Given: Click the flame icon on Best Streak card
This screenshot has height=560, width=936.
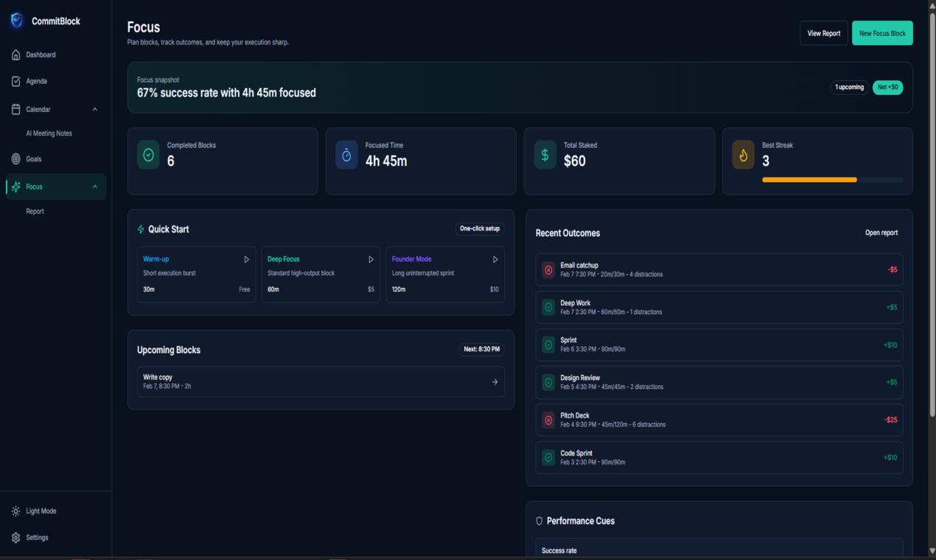Looking at the screenshot, I should pos(743,155).
